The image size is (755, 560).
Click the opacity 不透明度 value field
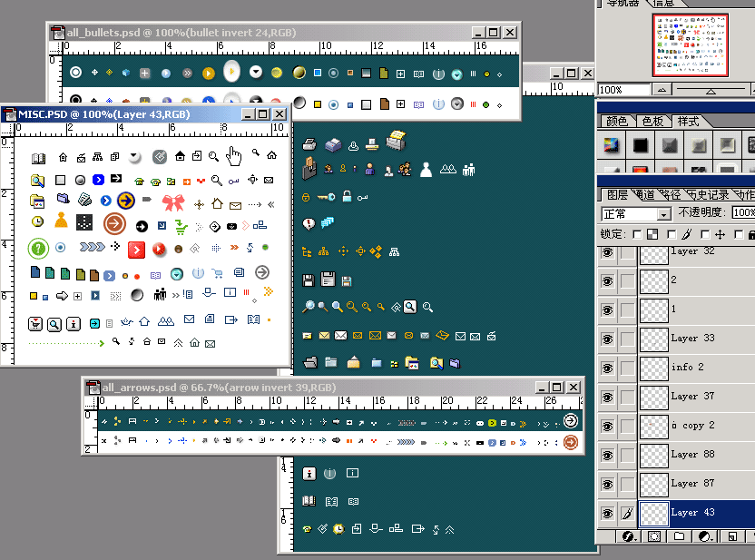743,212
